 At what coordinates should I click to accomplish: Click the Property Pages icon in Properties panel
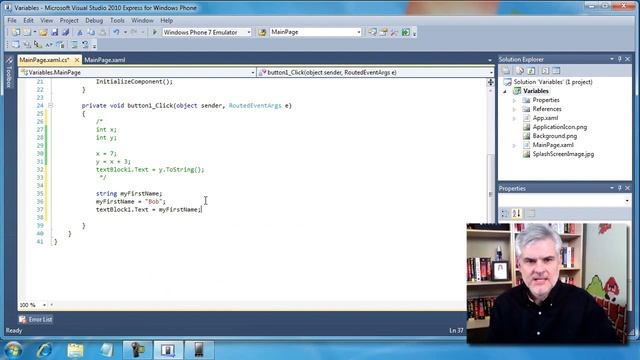(531, 213)
